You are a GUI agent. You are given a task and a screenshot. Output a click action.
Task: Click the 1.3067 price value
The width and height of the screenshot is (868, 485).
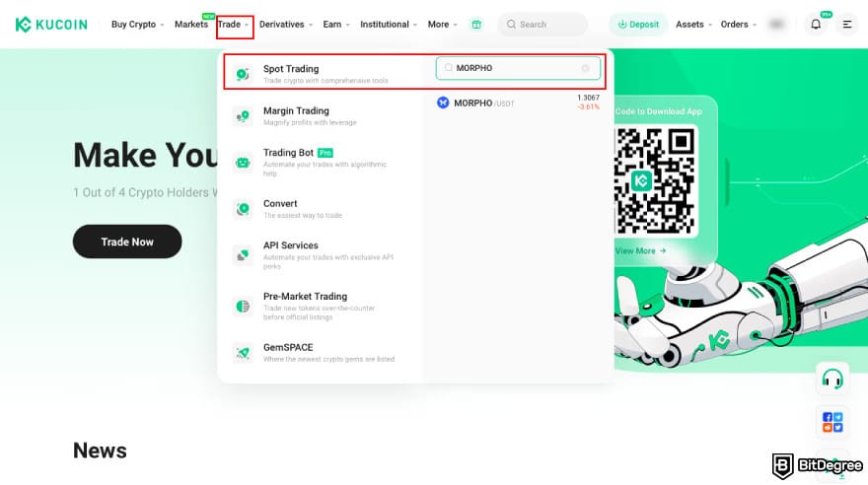(x=588, y=98)
